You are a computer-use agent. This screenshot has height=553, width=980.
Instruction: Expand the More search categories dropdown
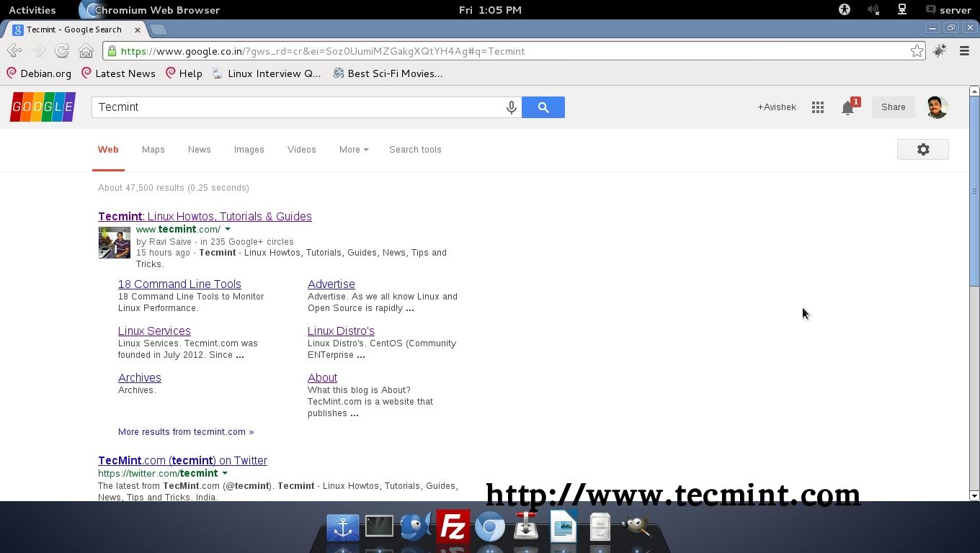click(353, 150)
